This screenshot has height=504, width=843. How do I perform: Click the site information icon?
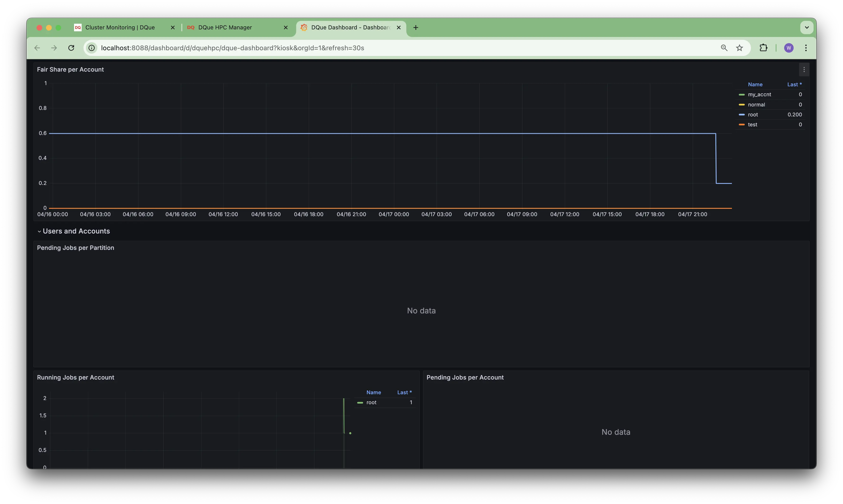click(x=92, y=48)
